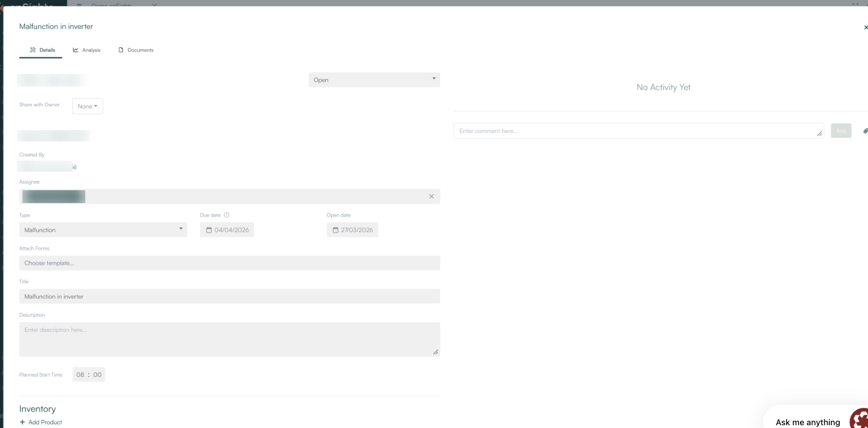This screenshot has width=868, height=428.
Task: Click the calendar icon in Open date
Action: 336,230
